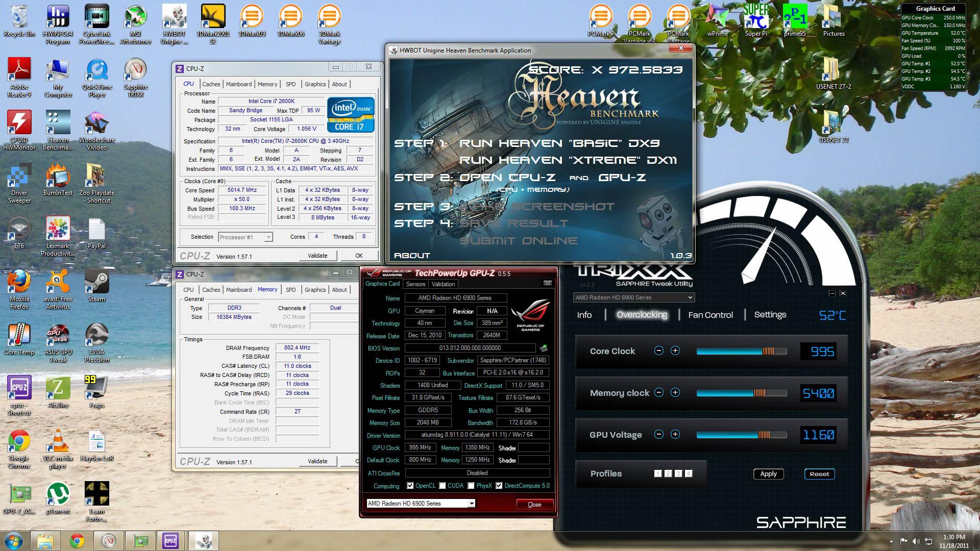Select TRIXX profile slot 2
The height and width of the screenshot is (551, 980).
[x=668, y=473]
